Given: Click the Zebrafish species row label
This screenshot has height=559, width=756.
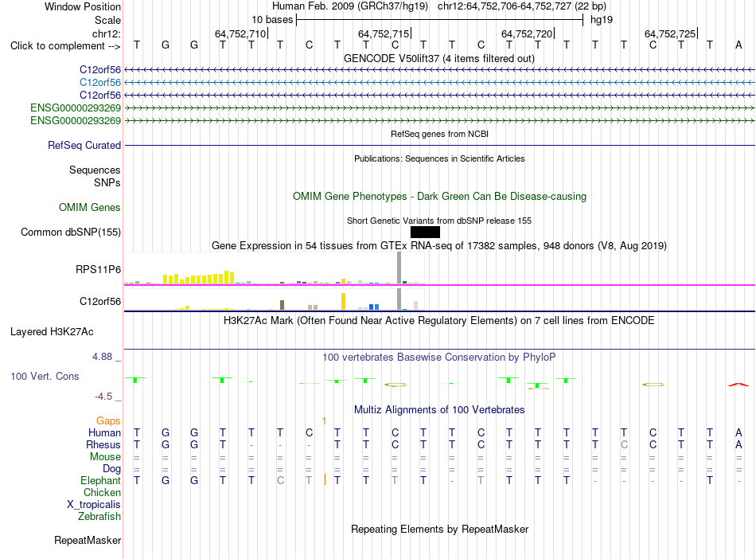Looking at the screenshot, I should (x=99, y=516).
